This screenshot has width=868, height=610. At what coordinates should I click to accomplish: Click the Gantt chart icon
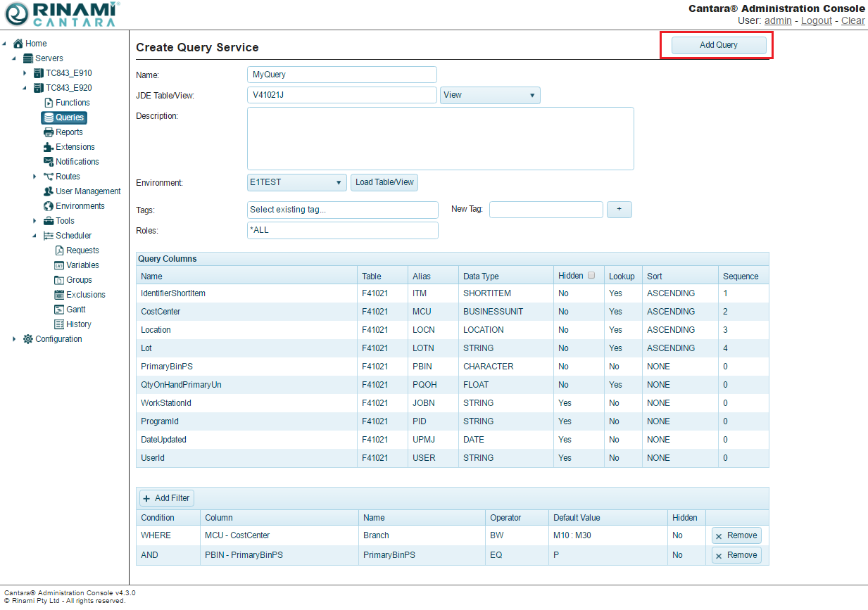(60, 310)
